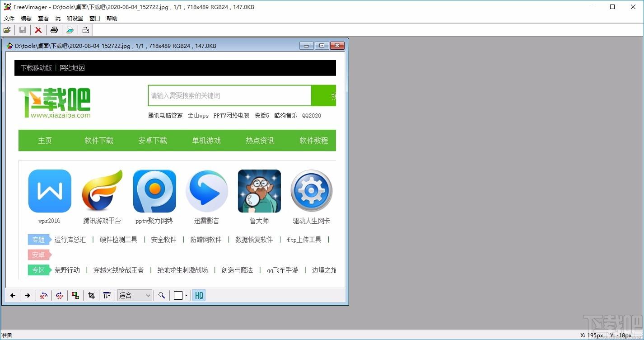Open the 玩 menu

[x=58, y=19]
